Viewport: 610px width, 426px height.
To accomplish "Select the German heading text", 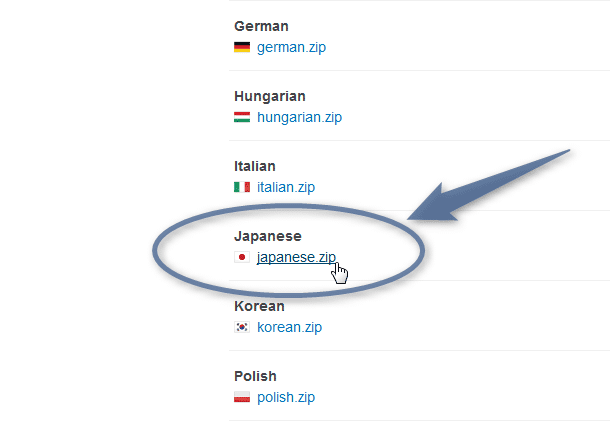I will (x=261, y=26).
